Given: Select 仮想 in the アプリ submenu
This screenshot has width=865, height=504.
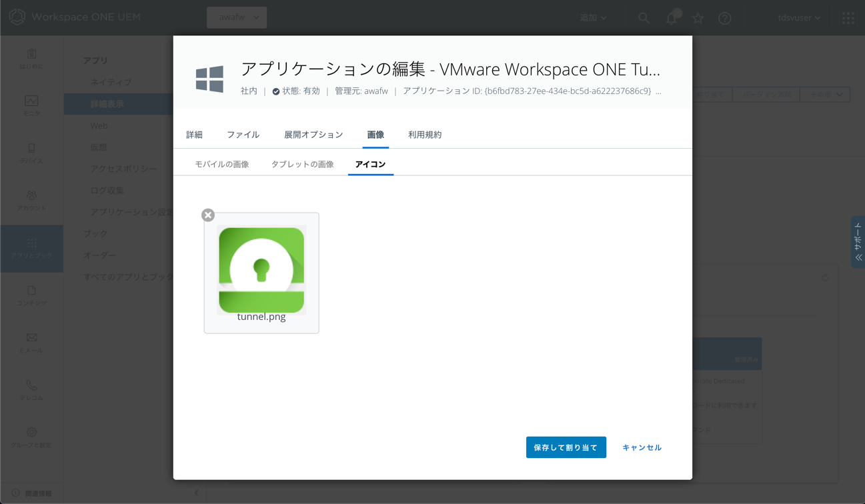Looking at the screenshot, I should point(98,147).
